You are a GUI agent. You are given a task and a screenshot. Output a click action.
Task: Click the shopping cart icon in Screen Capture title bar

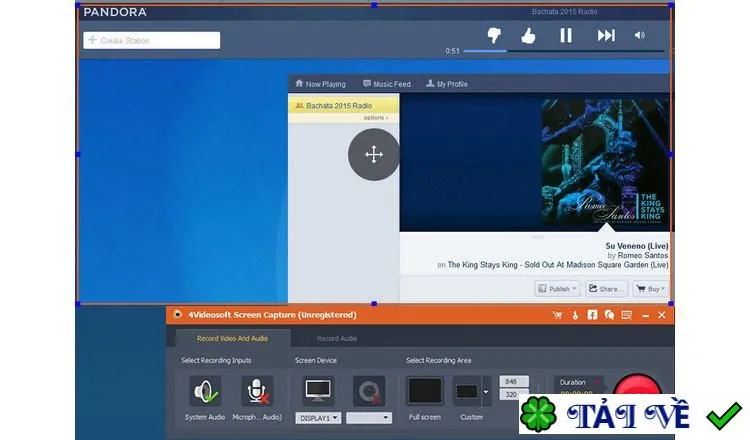pyautogui.click(x=557, y=315)
